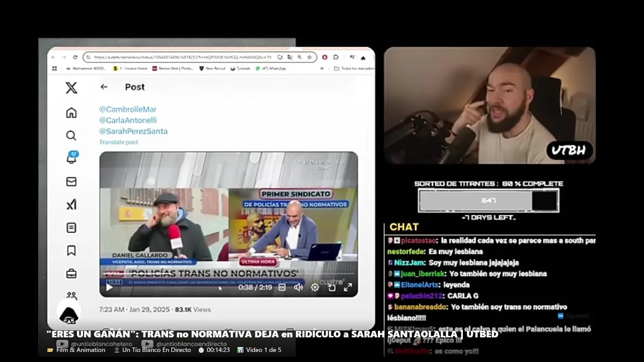Open the @CambrolleMar mention link
644x362 pixels.
tap(128, 109)
